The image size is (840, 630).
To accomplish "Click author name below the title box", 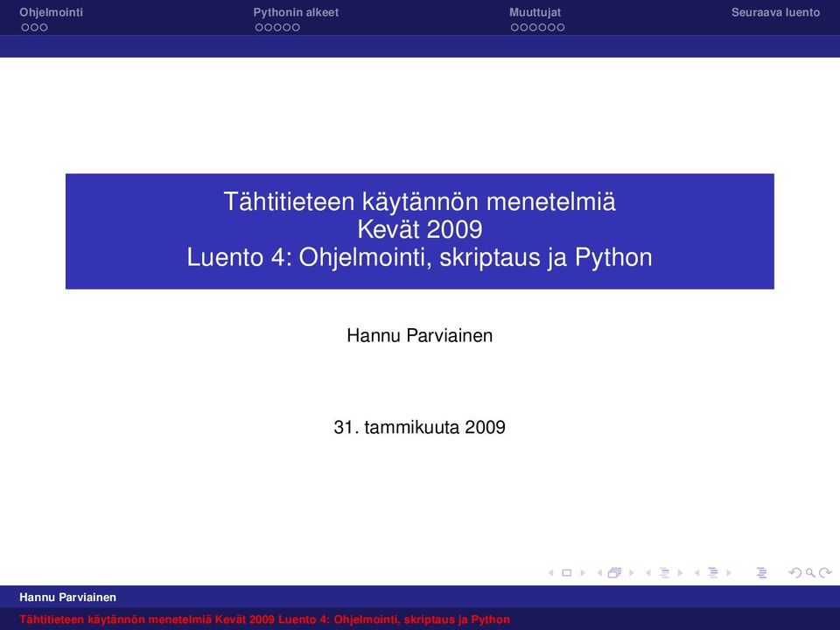I will (419, 335).
